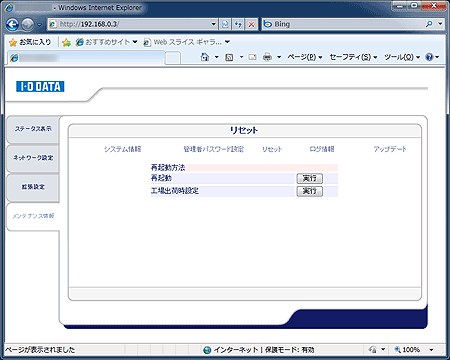This screenshot has width=450, height=360.
Task: Click 実行 button for 工場出荷時設定
Action: point(310,191)
